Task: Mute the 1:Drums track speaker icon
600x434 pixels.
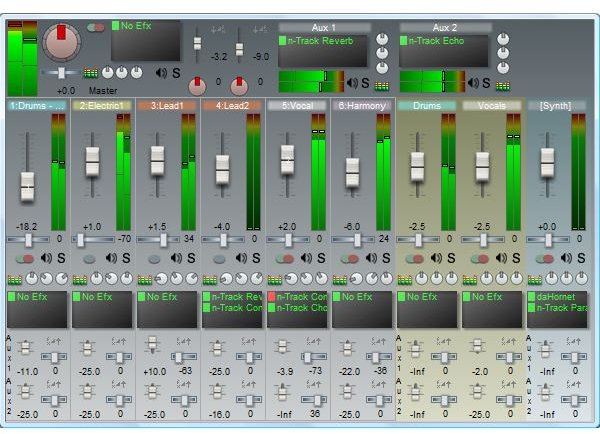Action: point(46,258)
